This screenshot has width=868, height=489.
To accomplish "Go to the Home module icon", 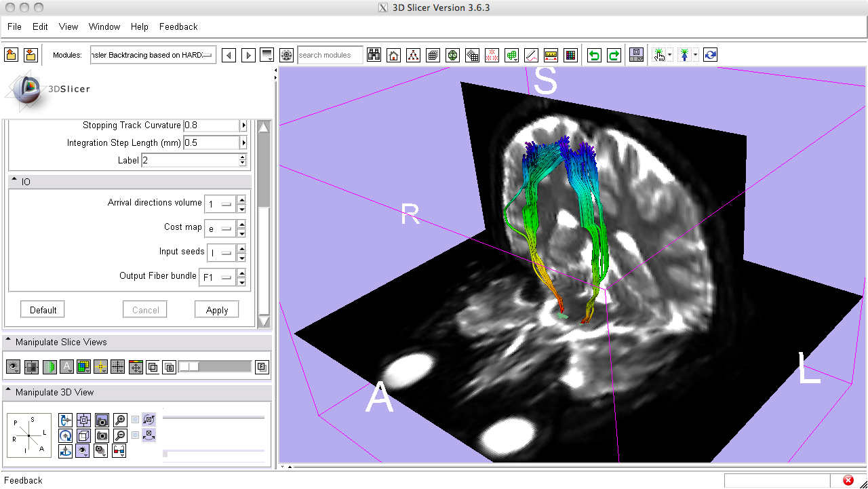I will point(393,55).
